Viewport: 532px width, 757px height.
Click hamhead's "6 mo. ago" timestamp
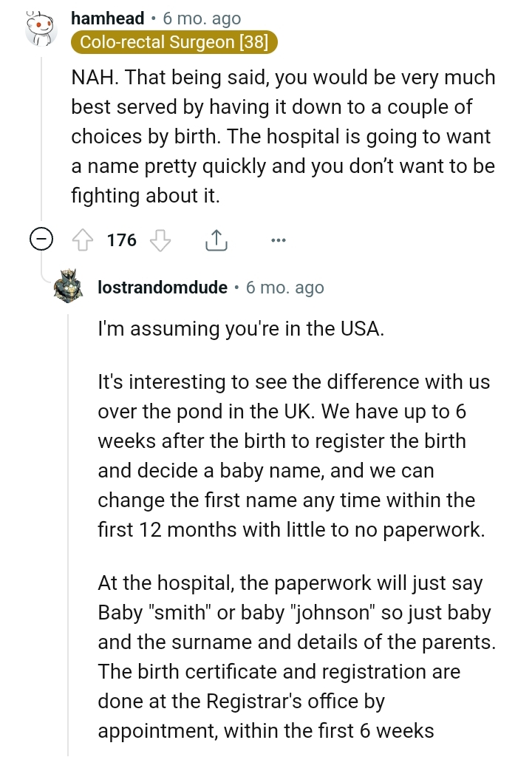coord(202,19)
